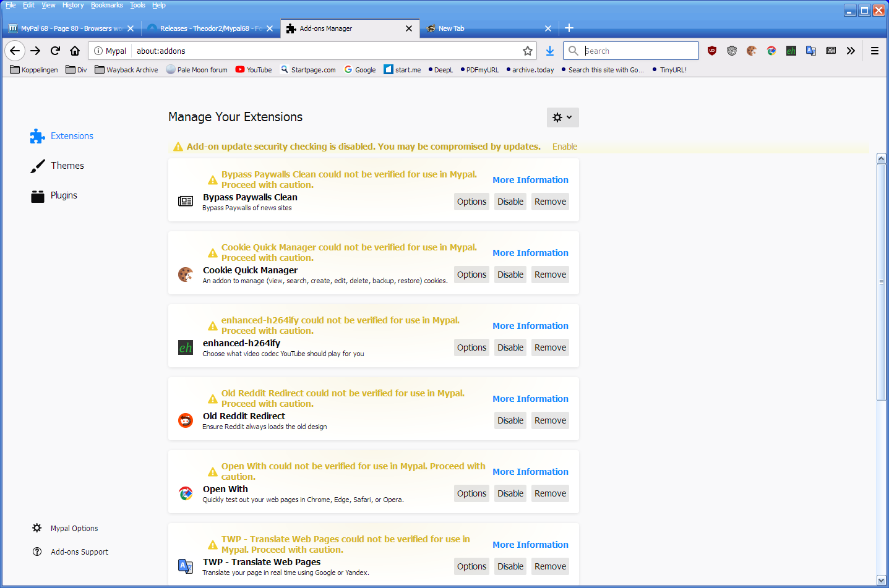This screenshot has height=588, width=889.
Task: Close the Add-ons Manager tab
Action: click(409, 28)
